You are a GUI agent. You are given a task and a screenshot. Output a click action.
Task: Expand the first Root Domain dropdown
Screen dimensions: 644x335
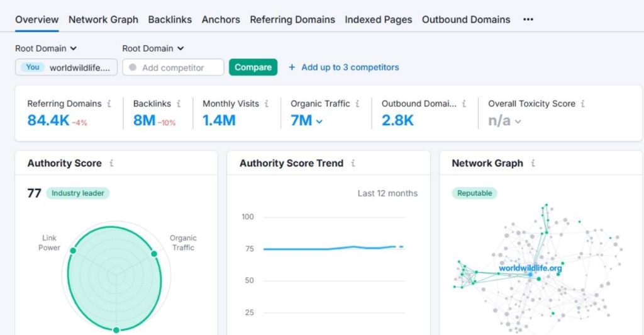[46, 48]
